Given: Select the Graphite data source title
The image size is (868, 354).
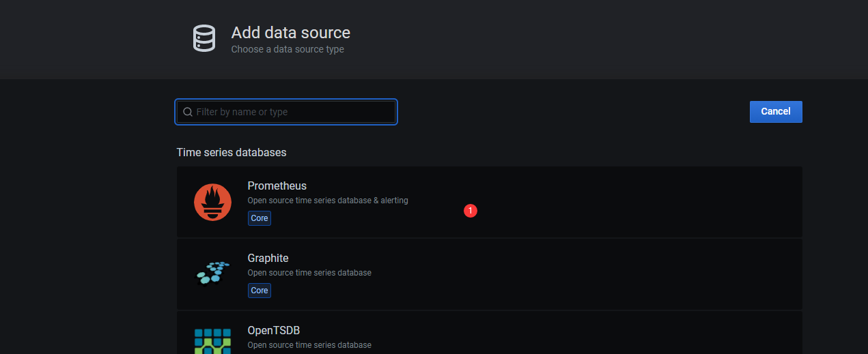Looking at the screenshot, I should click(268, 258).
